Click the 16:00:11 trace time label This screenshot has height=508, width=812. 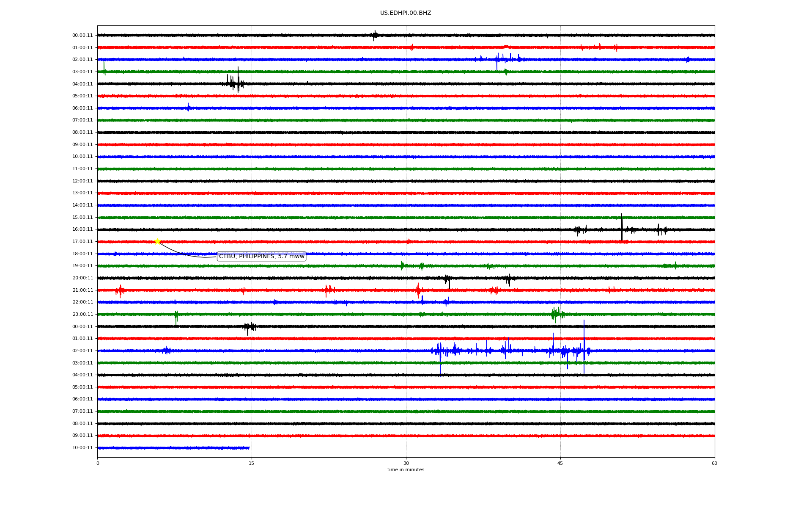82,229
